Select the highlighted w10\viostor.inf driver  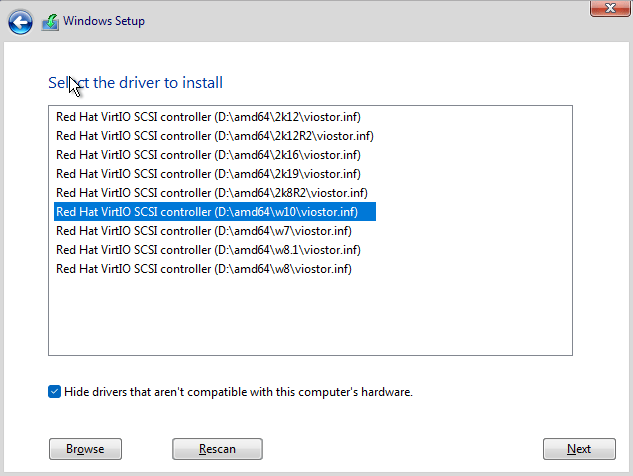click(205, 212)
